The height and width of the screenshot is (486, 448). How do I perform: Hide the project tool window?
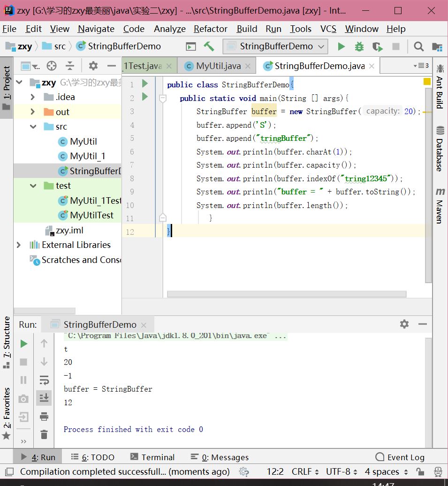click(112, 66)
